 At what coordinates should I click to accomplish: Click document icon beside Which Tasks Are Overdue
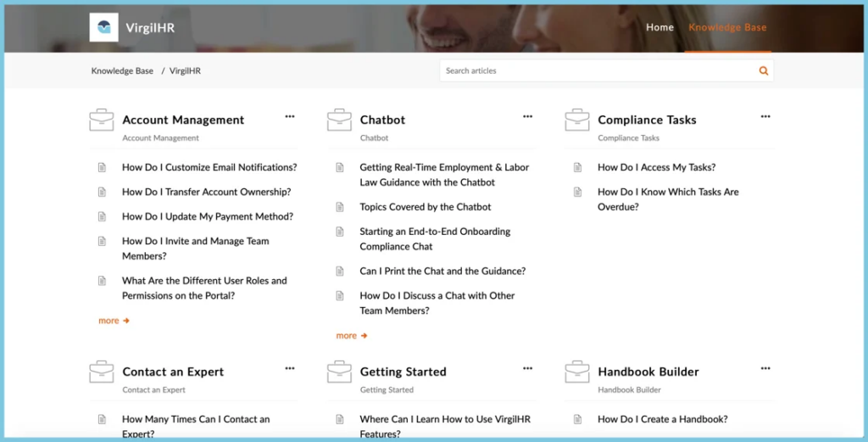[x=577, y=193]
